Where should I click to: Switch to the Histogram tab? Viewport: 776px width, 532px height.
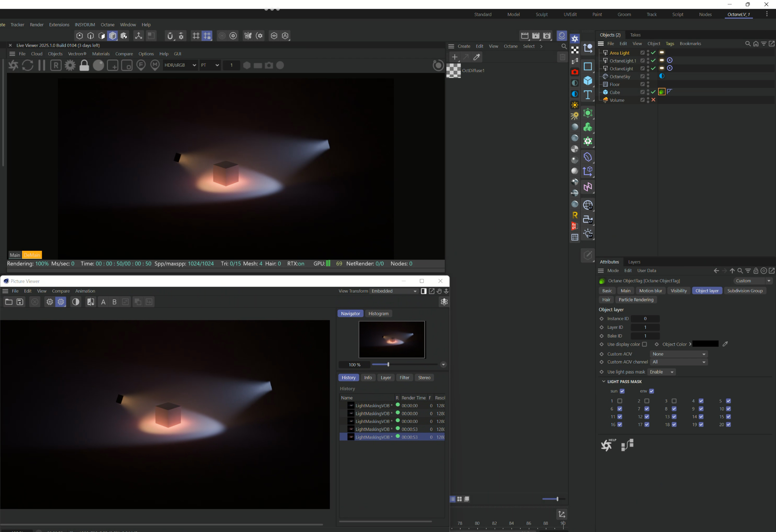coord(378,313)
